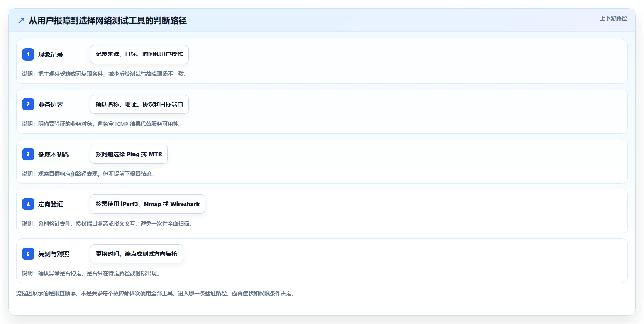Click step number badge 2
Image resolution: width=644 pixels, height=324 pixels.
point(28,104)
